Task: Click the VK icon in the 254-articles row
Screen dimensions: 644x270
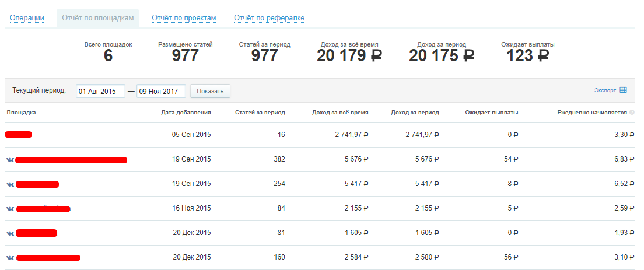Action: pyautogui.click(x=10, y=184)
